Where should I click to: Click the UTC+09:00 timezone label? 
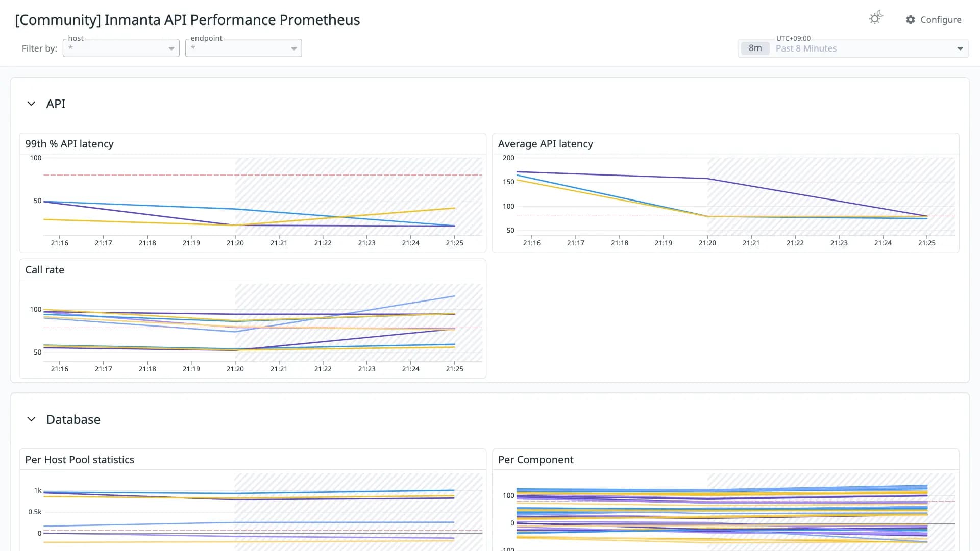pos(793,38)
